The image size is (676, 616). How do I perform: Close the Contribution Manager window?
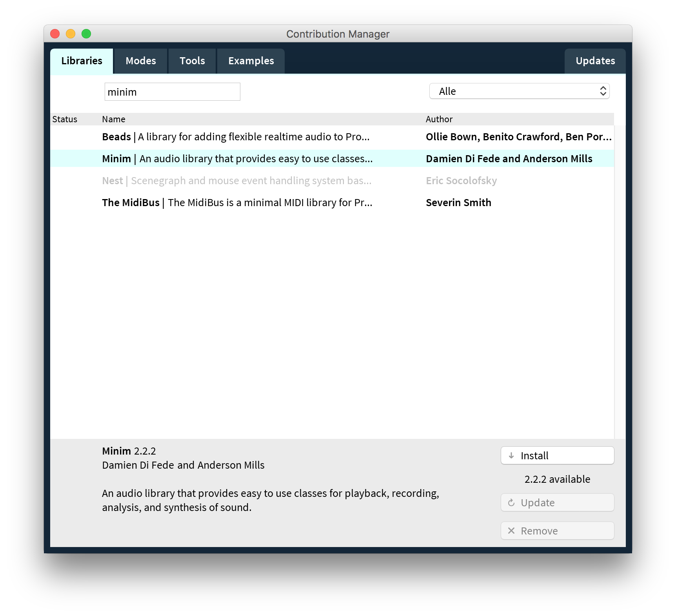55,34
